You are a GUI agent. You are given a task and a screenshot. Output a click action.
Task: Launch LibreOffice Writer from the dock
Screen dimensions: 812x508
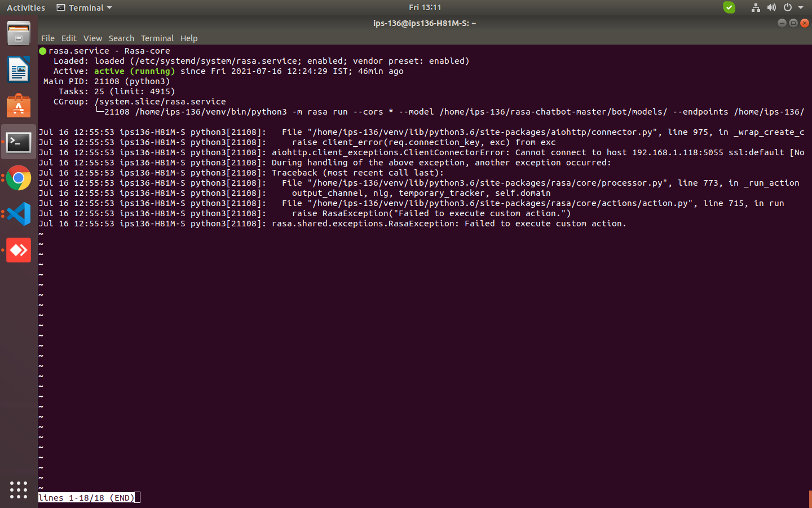coord(19,70)
